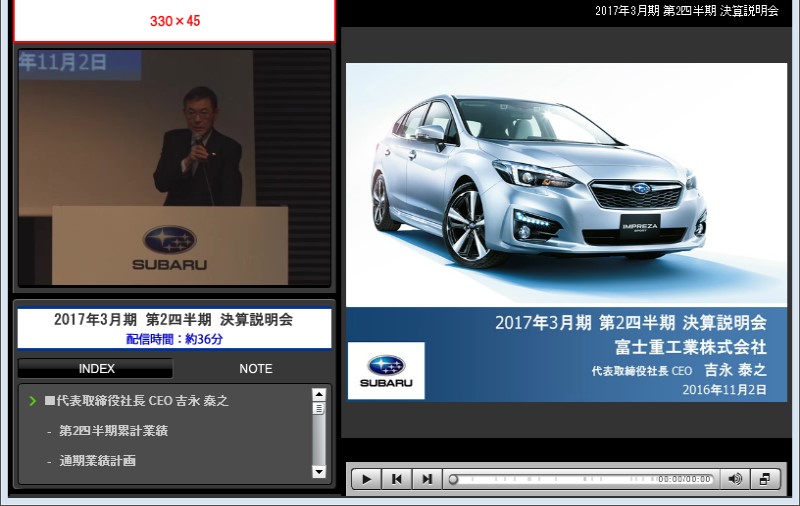
Task: Click the green arrow beside the CEO entry
Action: [x=33, y=401]
